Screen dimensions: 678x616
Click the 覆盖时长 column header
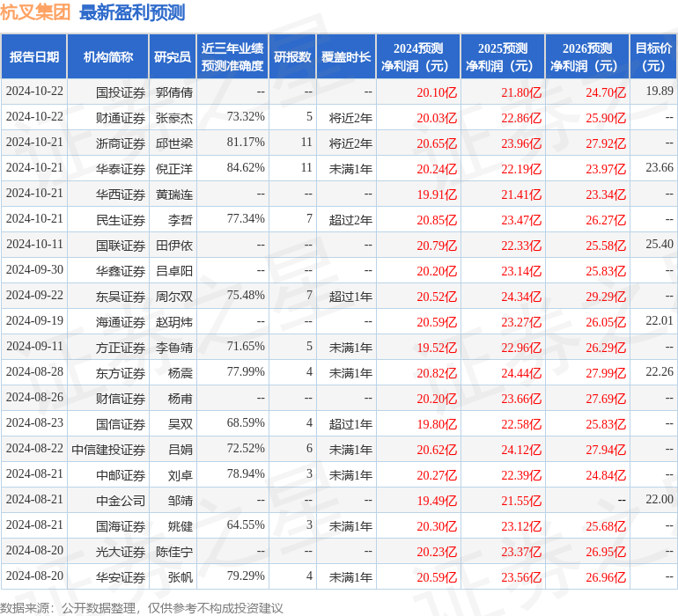pos(346,56)
